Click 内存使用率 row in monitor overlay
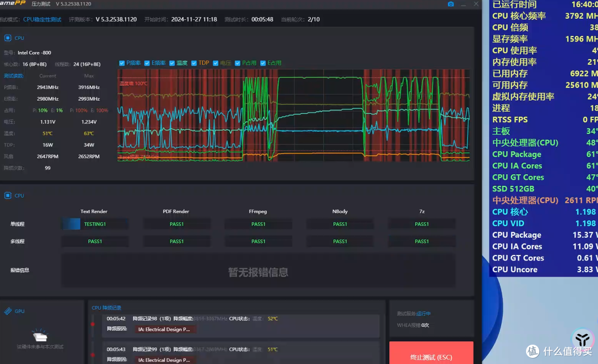The width and height of the screenshot is (598, 364). [545, 62]
